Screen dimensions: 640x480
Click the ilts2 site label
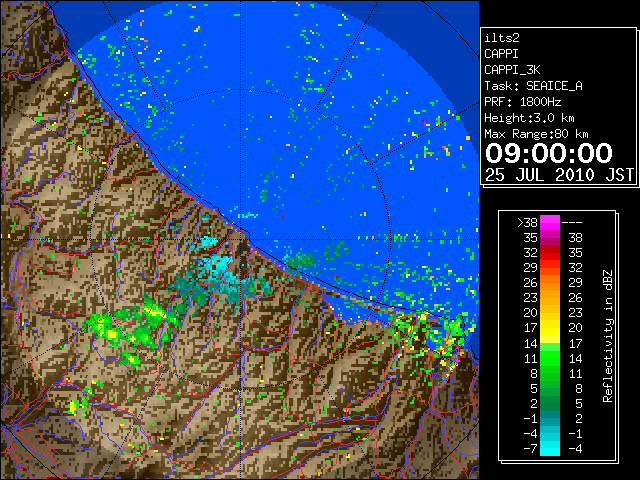coord(502,38)
